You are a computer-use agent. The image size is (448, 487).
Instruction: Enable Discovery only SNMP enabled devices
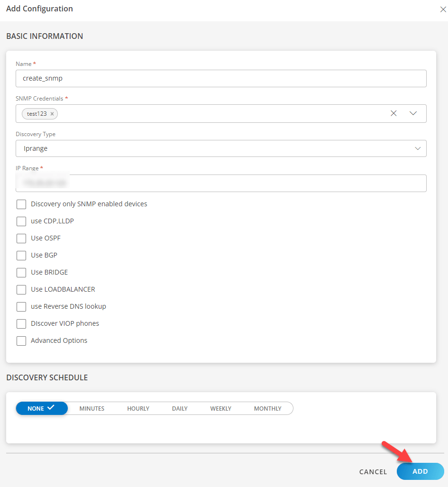pyautogui.click(x=21, y=204)
